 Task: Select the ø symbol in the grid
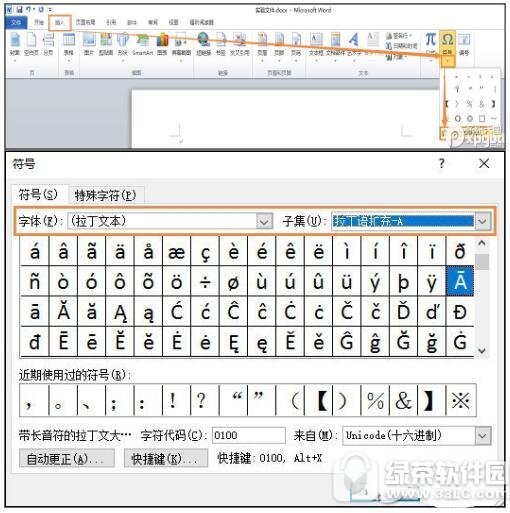pos(233,282)
